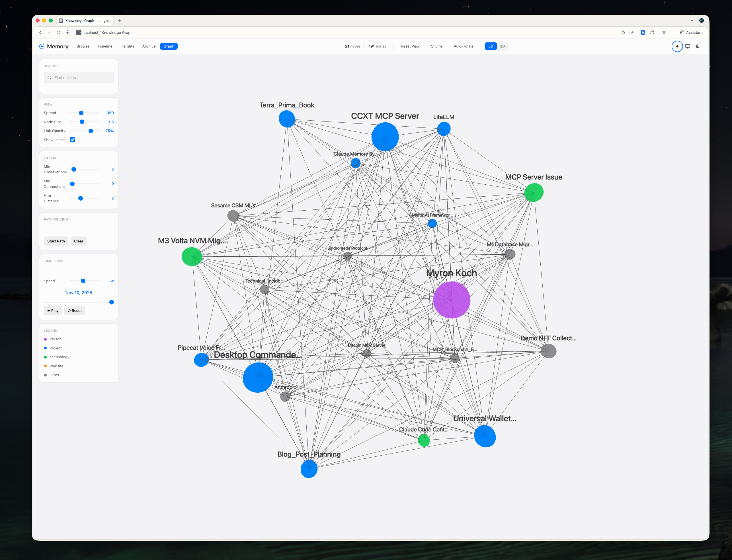Uncheck the Show Labels checkbox
Screen dimensions: 732x560
click(x=72, y=140)
